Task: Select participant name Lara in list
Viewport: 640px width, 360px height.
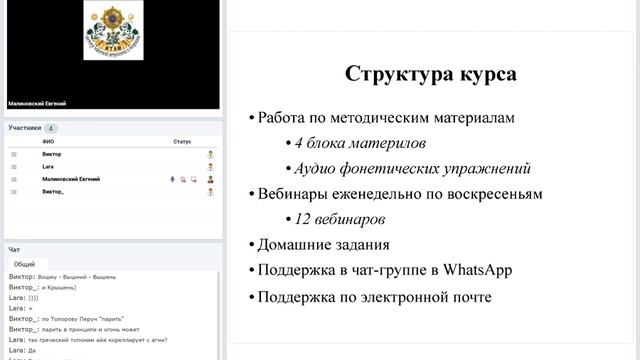Action: [48, 167]
